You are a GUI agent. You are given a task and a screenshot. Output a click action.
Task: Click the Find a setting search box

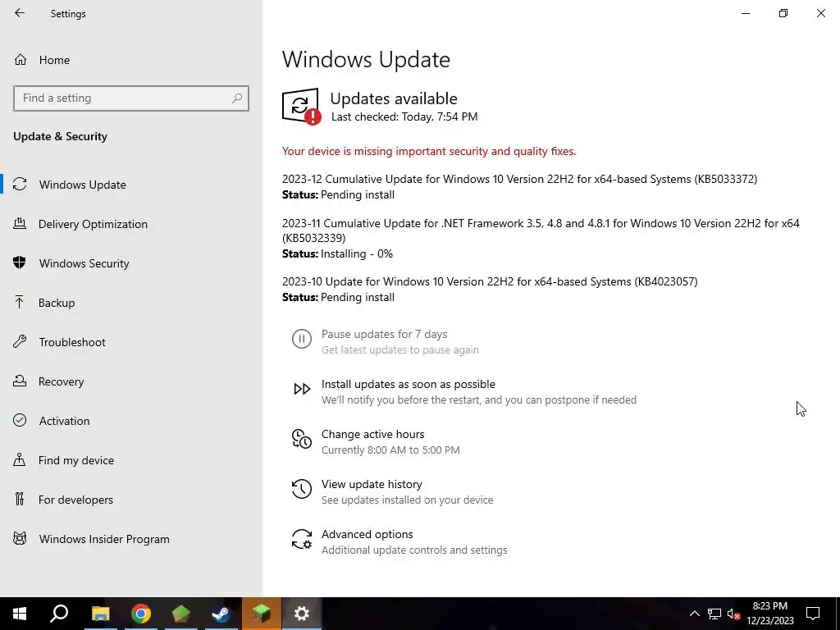pyautogui.click(x=131, y=98)
